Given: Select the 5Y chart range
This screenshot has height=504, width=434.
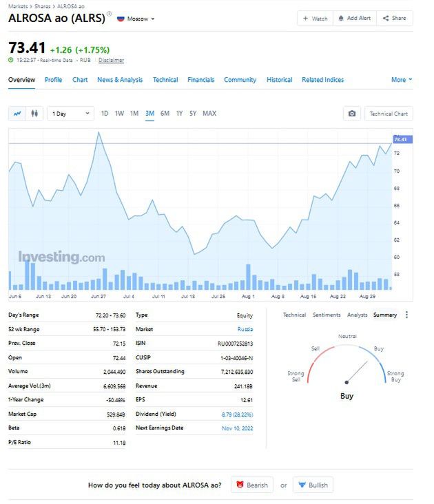Looking at the screenshot, I should pyautogui.click(x=193, y=114).
